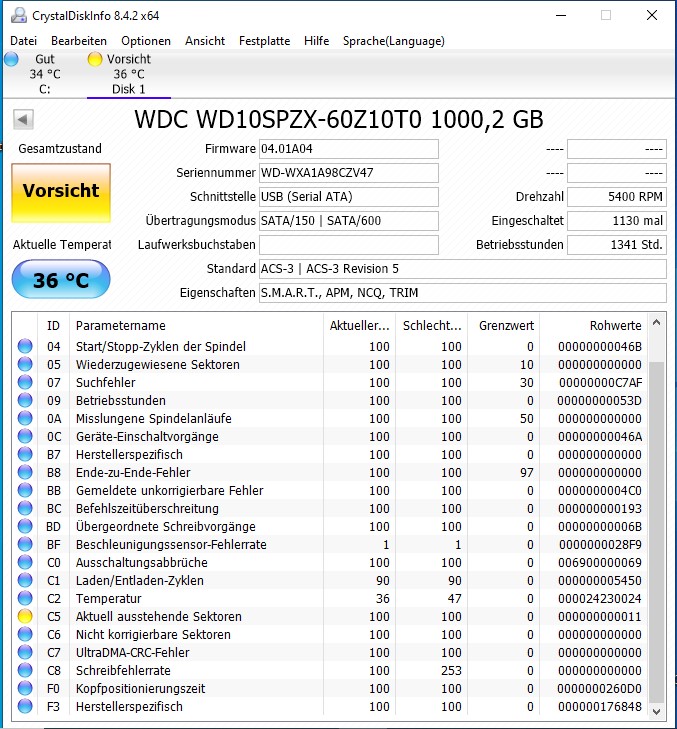
Task: Click the yellow Vorsicht status icon for Disk 1
Action: coord(95,59)
